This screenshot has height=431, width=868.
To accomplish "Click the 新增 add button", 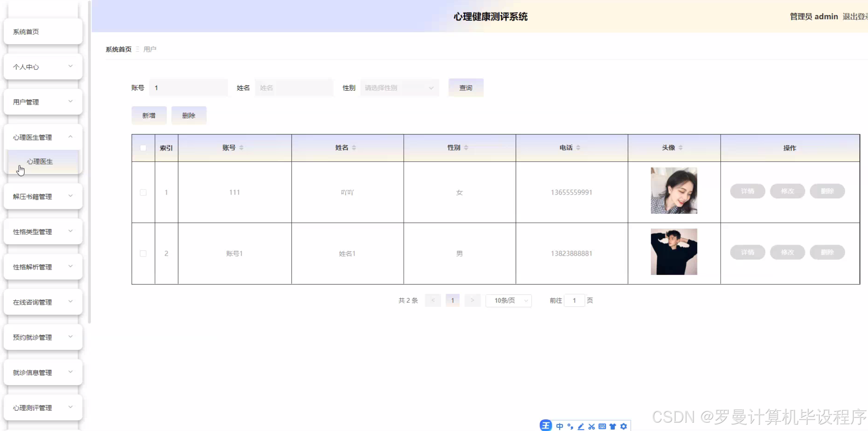I will pyautogui.click(x=149, y=116).
